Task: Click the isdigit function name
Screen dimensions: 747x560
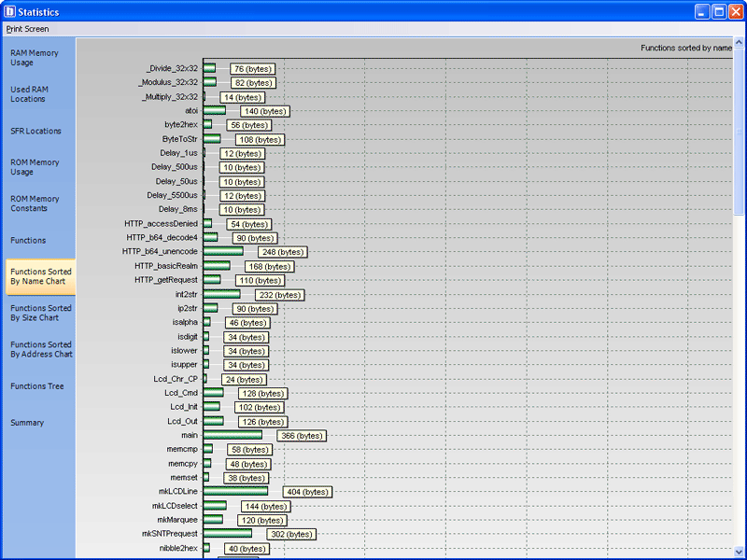Action: pyautogui.click(x=188, y=337)
